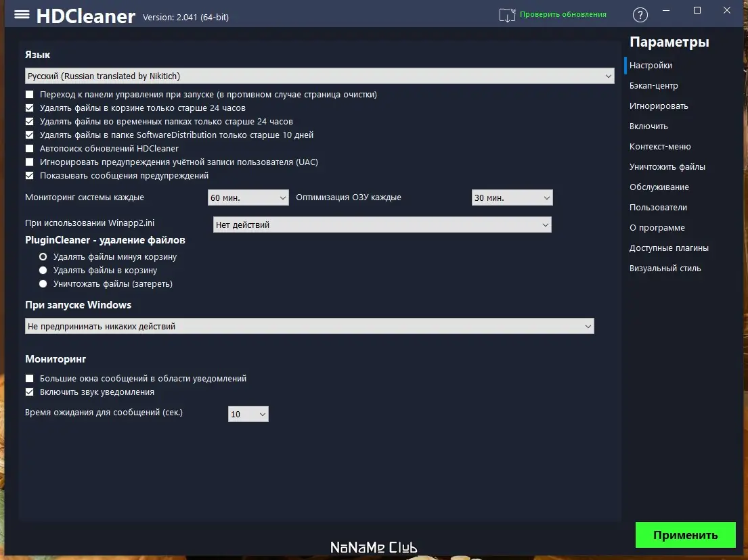The image size is (748, 560).
Task: Toggle Показывать сообщения предупреждений checkbox
Action: pos(30,175)
